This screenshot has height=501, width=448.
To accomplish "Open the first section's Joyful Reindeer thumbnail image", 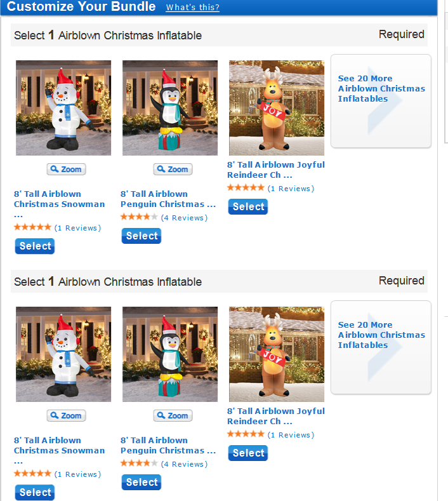I will [277, 108].
